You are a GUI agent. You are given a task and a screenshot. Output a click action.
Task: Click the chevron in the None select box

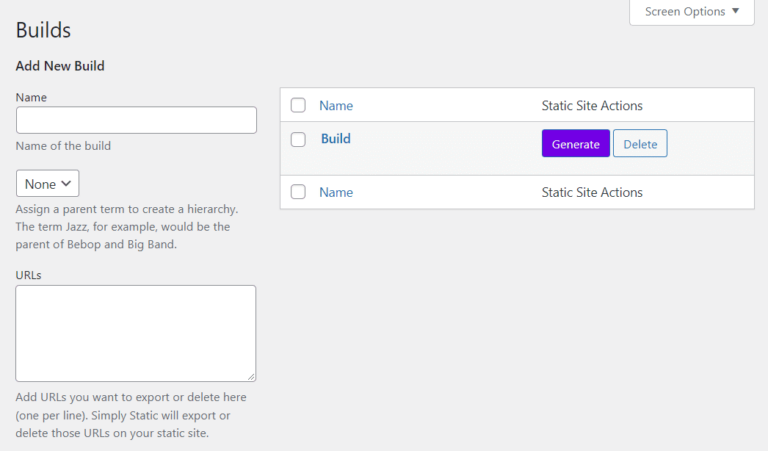(66, 184)
